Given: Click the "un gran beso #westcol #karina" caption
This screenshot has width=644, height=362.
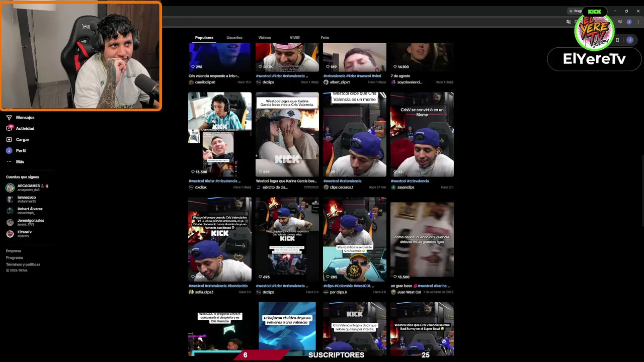Looking at the screenshot, I should pyautogui.click(x=419, y=286).
